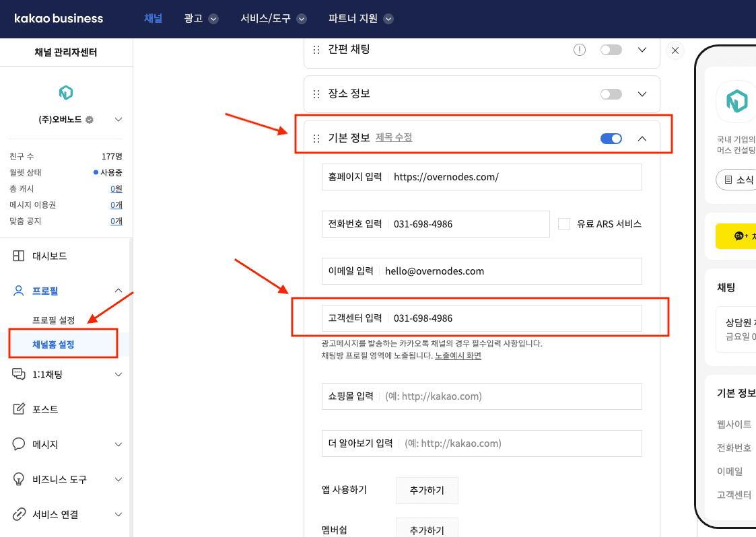Click the 프로필 person icon
The width and height of the screenshot is (756, 537).
coord(18,291)
